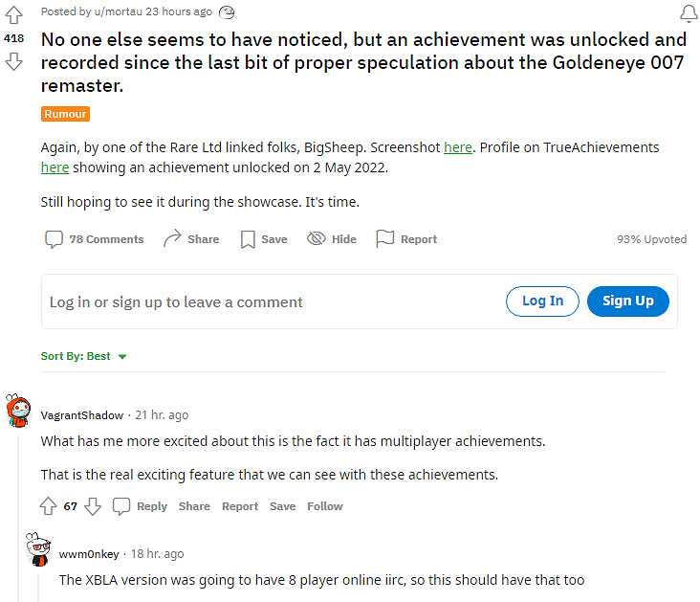700x602 pixels.
Task: Open the screenshot 'here' link
Action: tap(457, 147)
